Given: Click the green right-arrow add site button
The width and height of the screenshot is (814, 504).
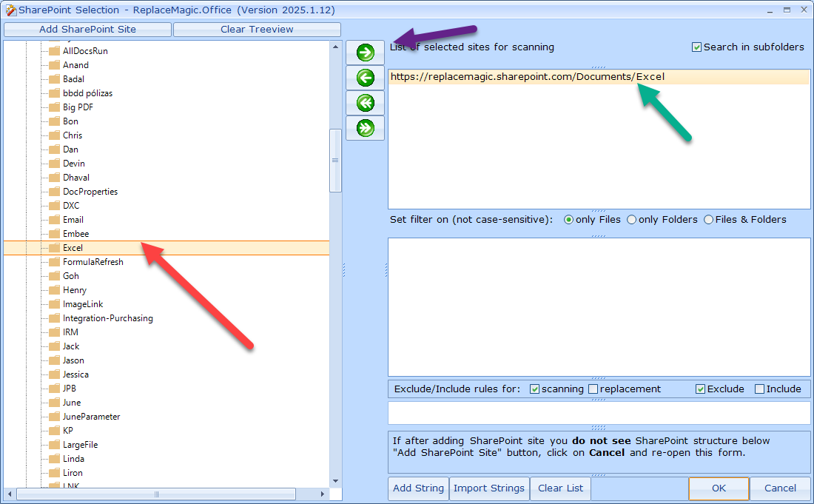Looking at the screenshot, I should (365, 53).
